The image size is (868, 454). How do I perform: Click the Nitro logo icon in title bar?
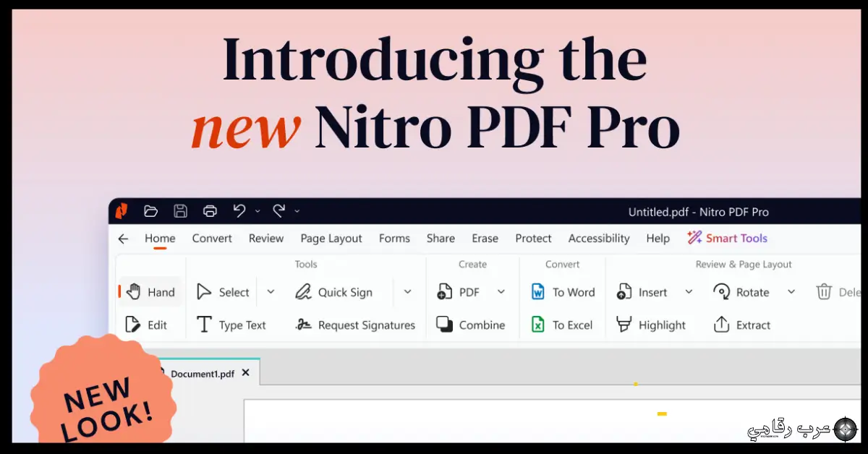[122, 211]
